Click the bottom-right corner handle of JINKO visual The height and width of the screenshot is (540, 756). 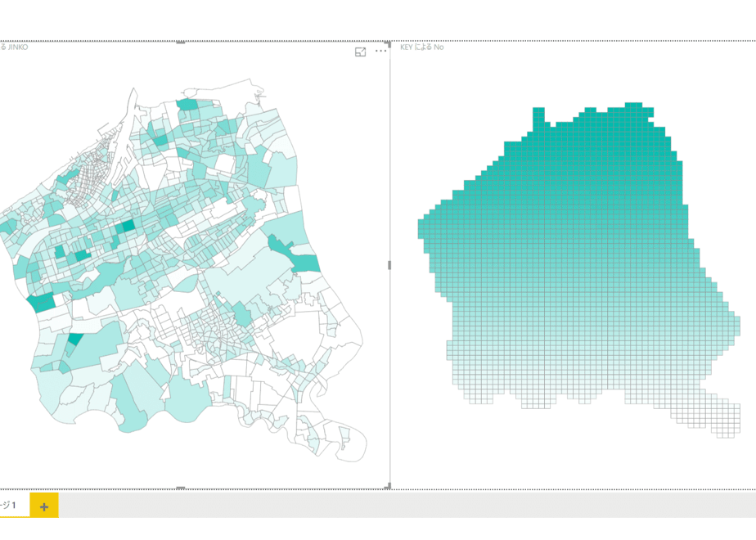[x=388, y=487]
